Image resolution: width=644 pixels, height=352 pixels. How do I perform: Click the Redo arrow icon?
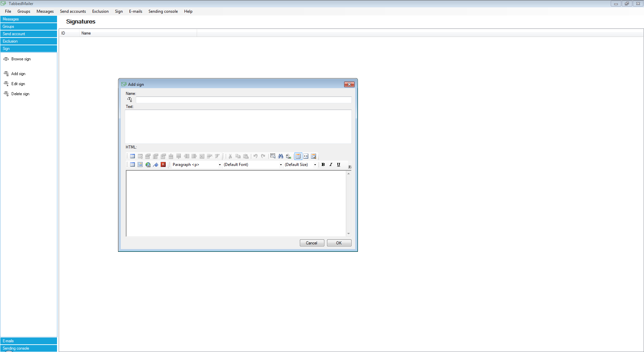pos(263,156)
